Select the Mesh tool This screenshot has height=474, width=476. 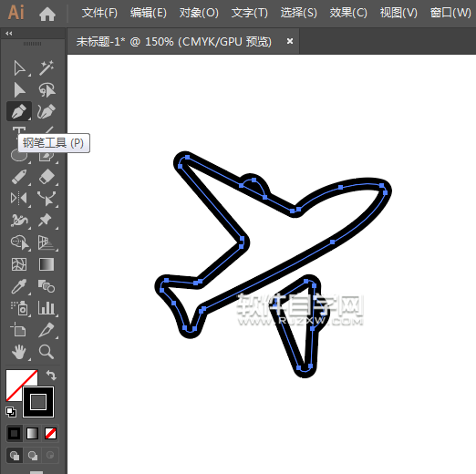[x=19, y=264]
